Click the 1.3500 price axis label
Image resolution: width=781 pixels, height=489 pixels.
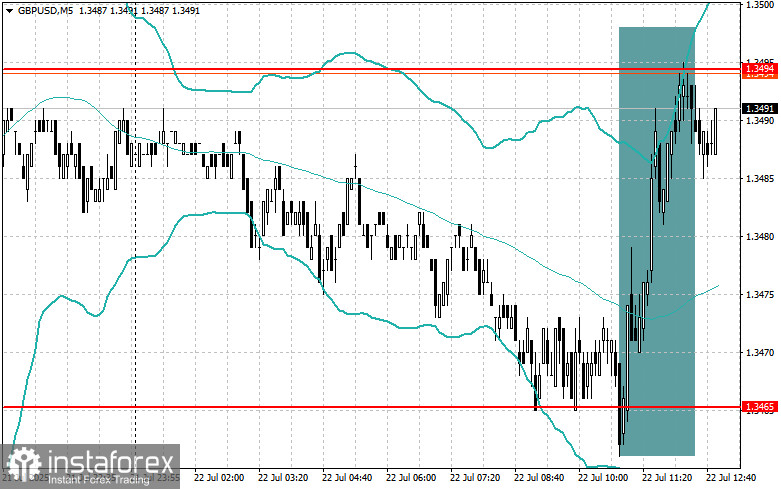coord(760,4)
